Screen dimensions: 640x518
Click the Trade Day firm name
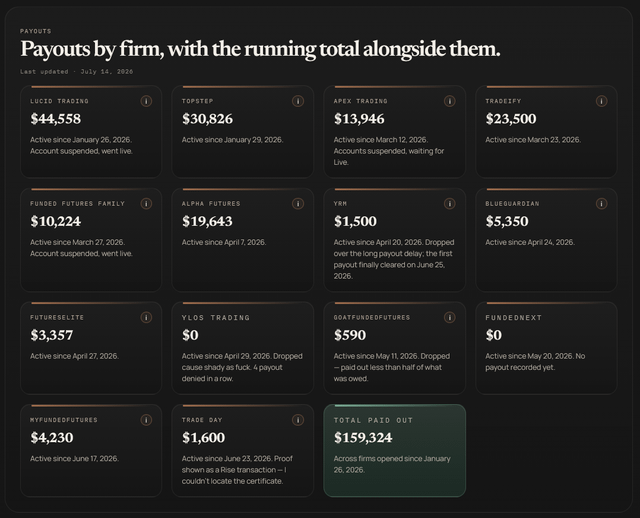click(x=202, y=420)
